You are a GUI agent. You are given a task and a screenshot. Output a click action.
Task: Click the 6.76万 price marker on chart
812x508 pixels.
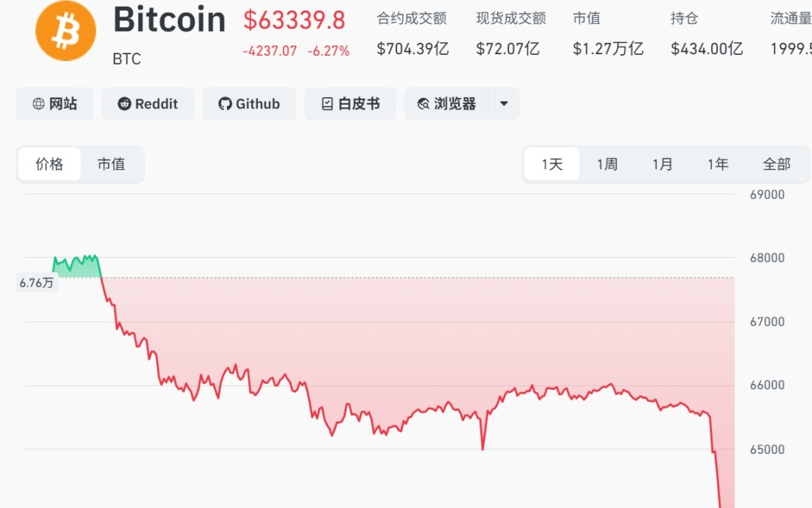(36, 283)
